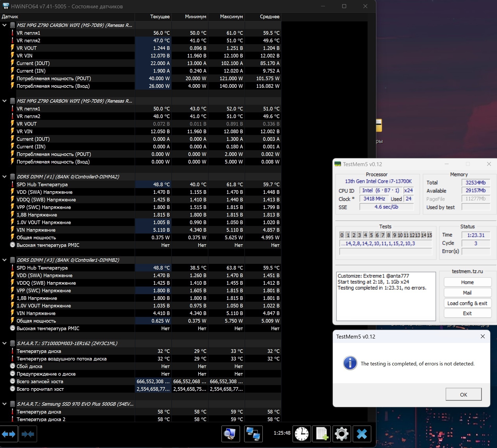Screen dimensions: 497x448
Task: Select the Предупреждение о диске row
Action: click(140, 374)
